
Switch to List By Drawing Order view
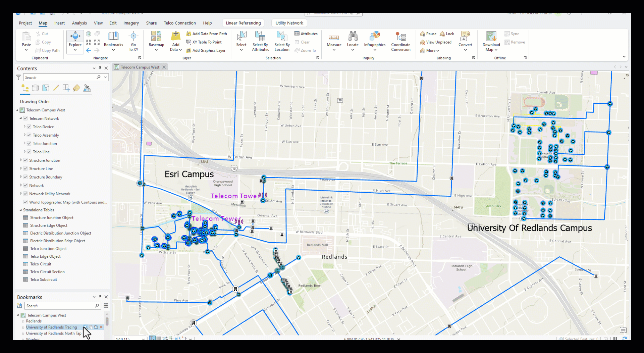25,88
